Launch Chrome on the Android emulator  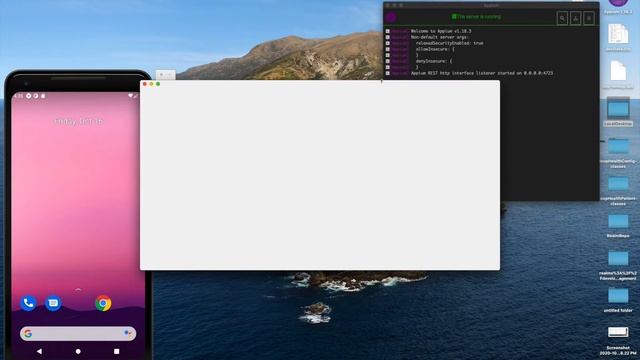[103, 303]
